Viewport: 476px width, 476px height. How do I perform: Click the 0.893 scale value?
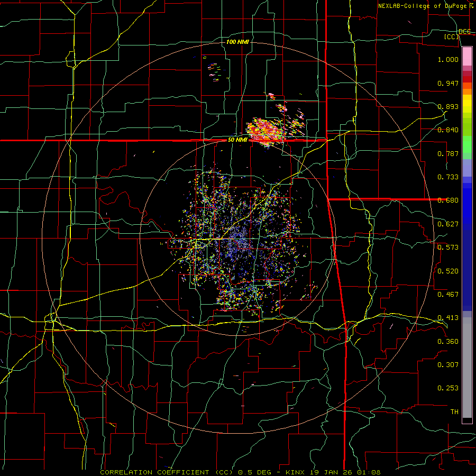click(x=448, y=106)
